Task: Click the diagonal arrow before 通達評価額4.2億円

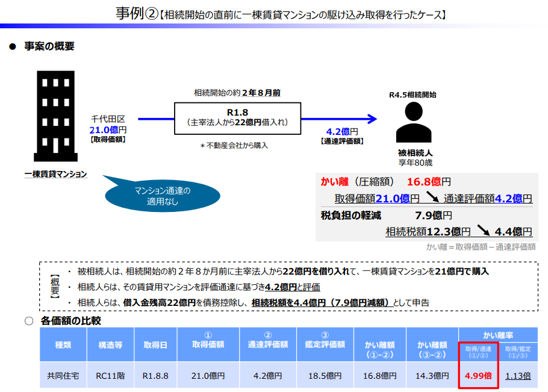Action: pos(432,197)
